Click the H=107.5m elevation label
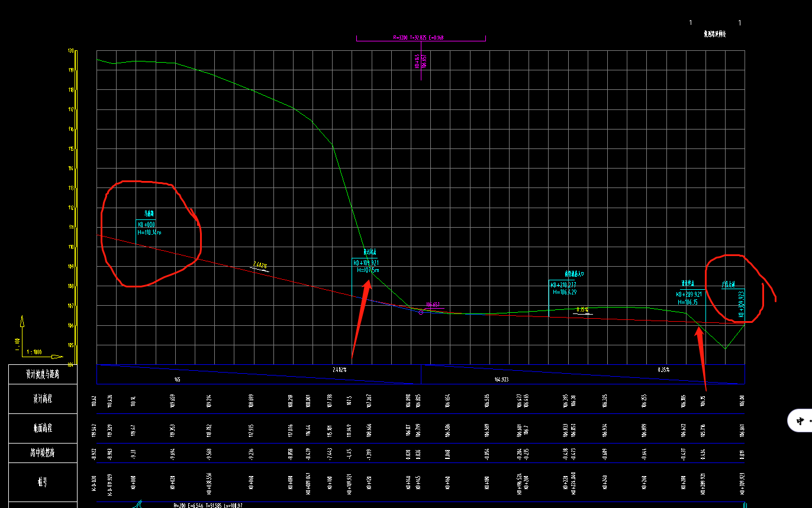Image resolution: width=812 pixels, height=508 pixels. pyautogui.click(x=368, y=270)
